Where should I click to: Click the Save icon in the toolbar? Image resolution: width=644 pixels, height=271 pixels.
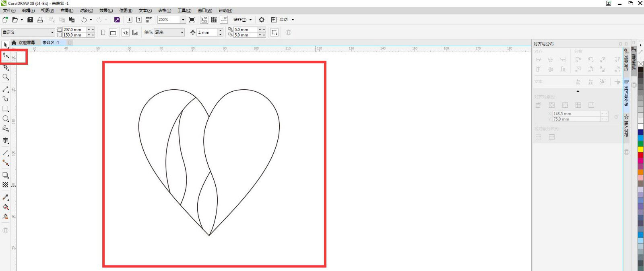30,20
